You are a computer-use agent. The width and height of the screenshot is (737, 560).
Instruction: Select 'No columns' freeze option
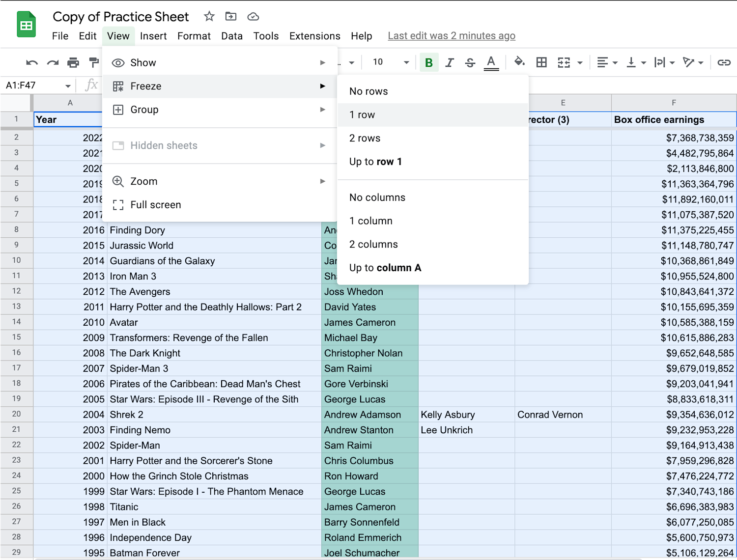[x=433, y=197]
